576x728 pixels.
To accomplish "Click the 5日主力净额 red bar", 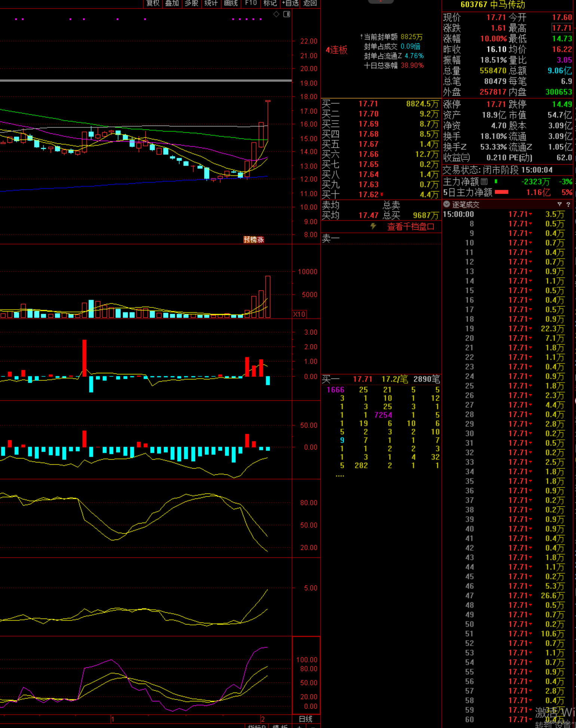I will point(502,192).
